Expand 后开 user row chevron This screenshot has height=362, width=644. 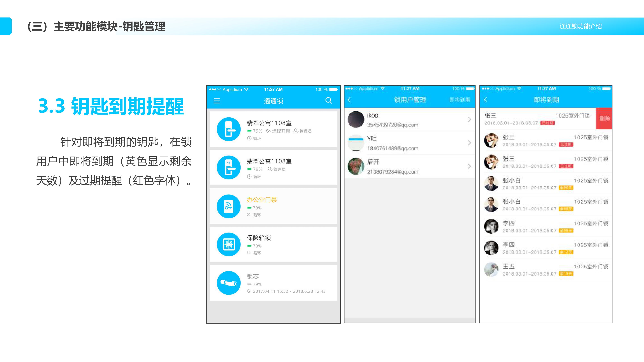tap(469, 166)
